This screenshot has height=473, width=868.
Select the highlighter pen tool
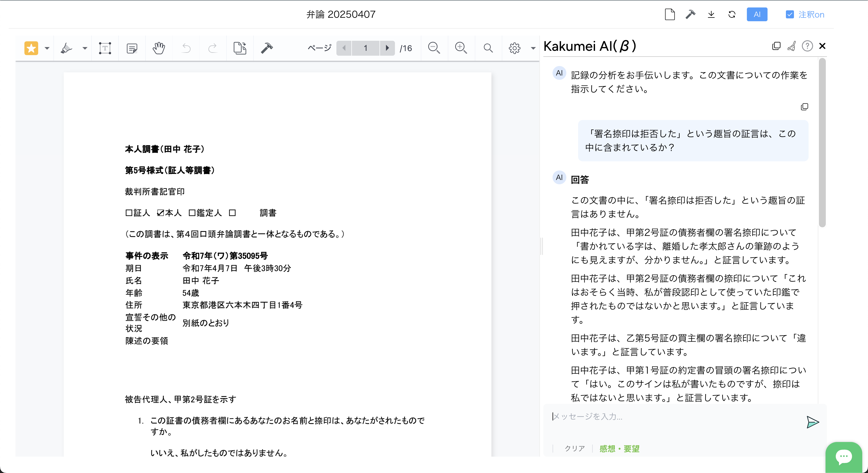pyautogui.click(x=66, y=48)
